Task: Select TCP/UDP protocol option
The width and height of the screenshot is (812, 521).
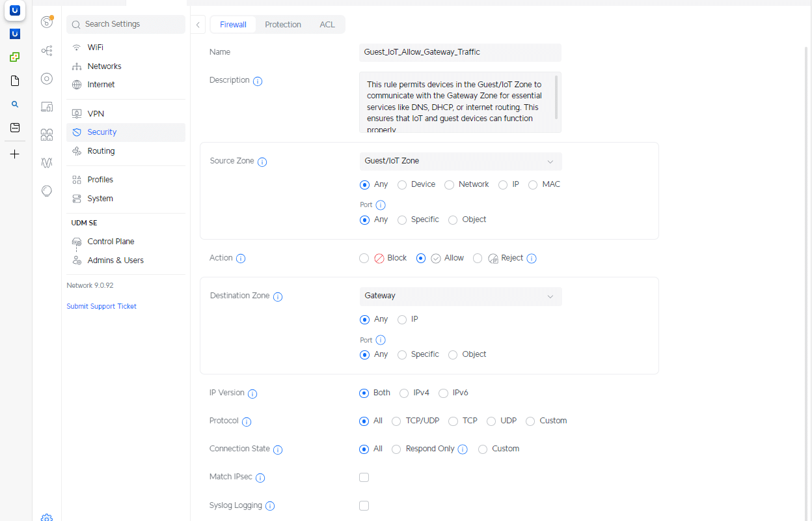Action: (396, 421)
